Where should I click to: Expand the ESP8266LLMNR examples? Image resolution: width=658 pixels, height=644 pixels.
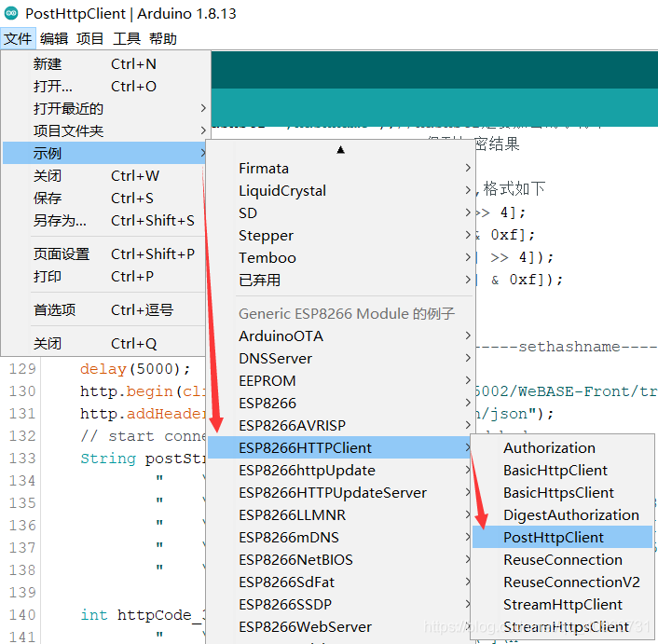point(341,514)
